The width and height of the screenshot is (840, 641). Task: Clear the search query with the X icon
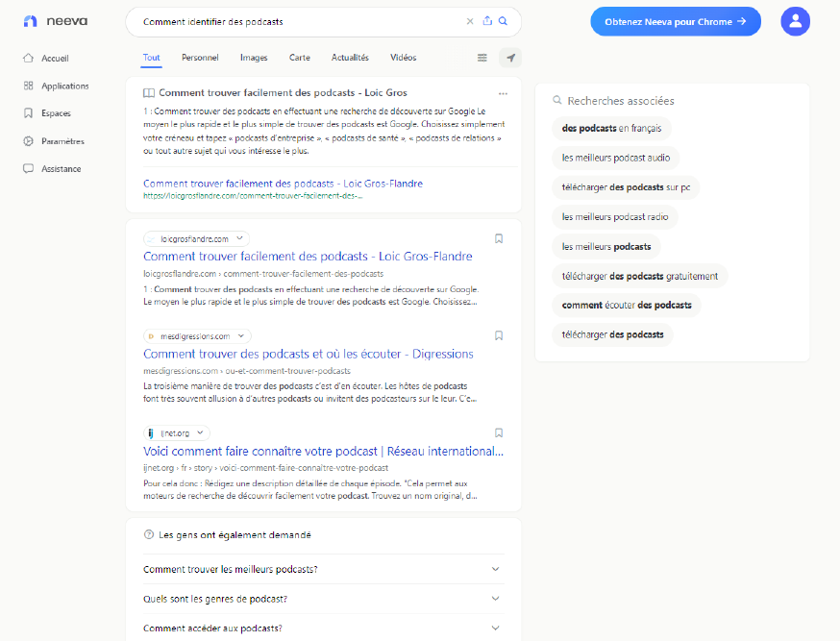(x=470, y=21)
